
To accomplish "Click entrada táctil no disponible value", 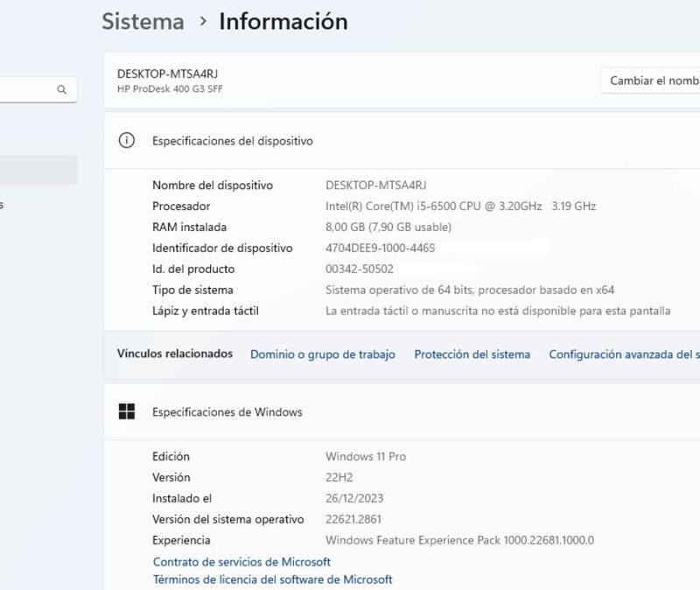I will (498, 311).
